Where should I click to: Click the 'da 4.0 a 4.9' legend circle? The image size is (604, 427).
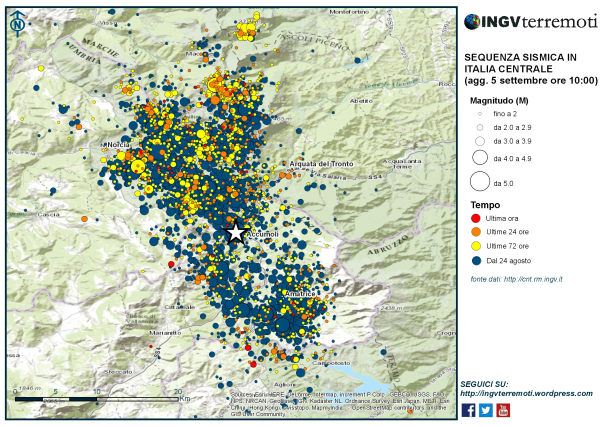coord(480,157)
